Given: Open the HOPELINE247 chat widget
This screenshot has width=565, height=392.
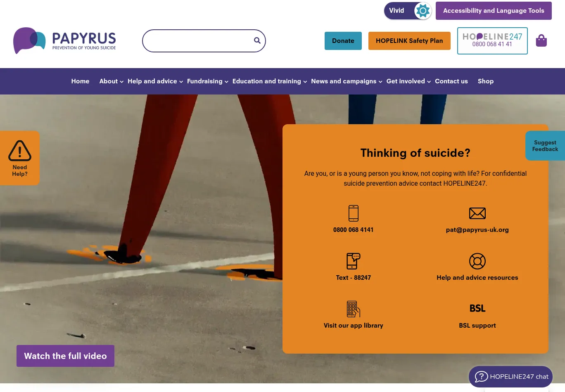Looking at the screenshot, I should pos(510,376).
